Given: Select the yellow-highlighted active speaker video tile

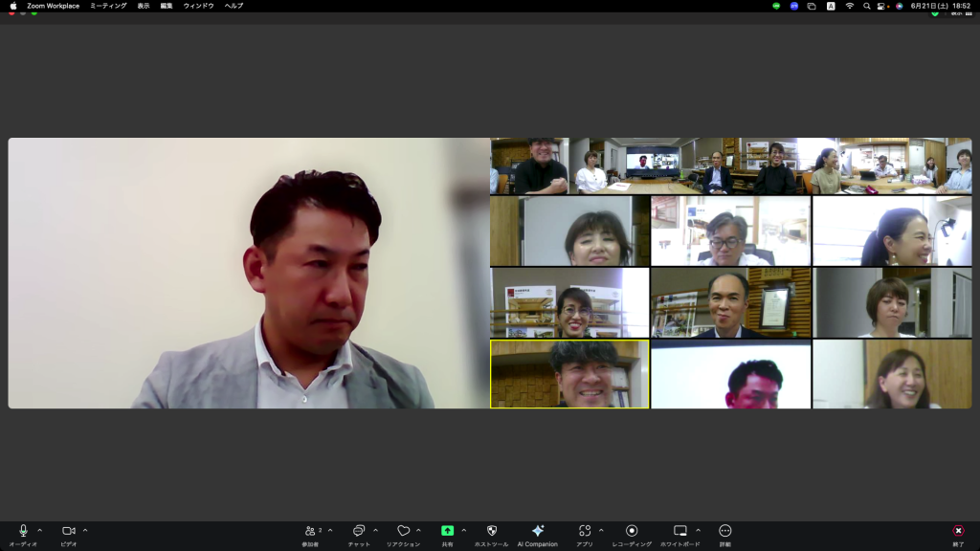Looking at the screenshot, I should click(x=569, y=374).
